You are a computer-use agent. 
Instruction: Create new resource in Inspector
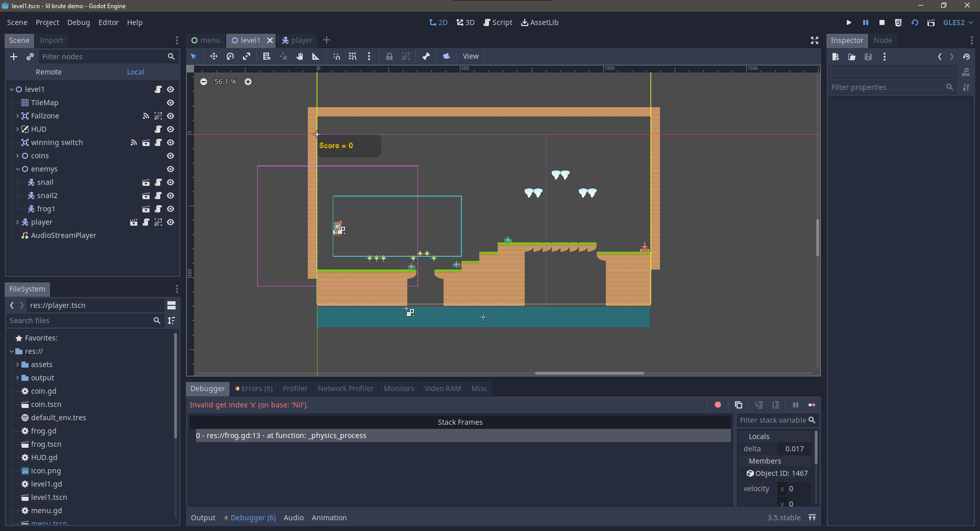tap(836, 57)
